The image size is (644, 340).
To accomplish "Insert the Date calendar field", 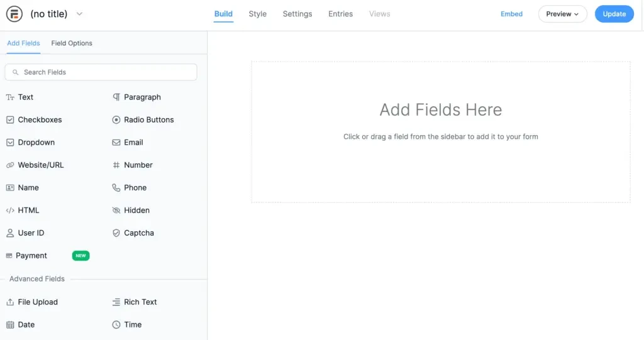I will pyautogui.click(x=20, y=325).
